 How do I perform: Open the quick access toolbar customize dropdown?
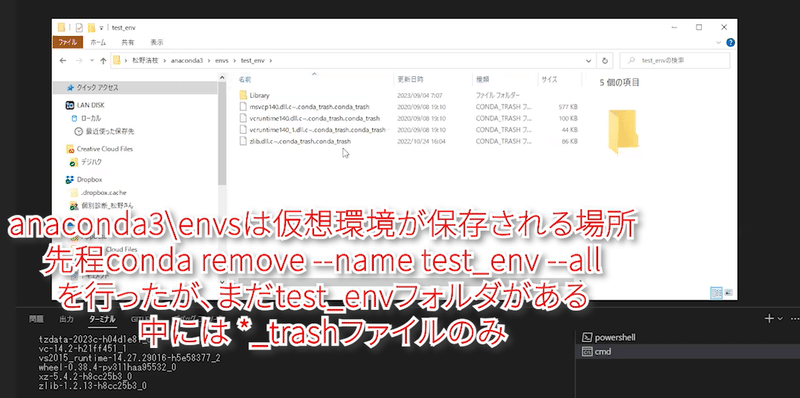(x=102, y=28)
